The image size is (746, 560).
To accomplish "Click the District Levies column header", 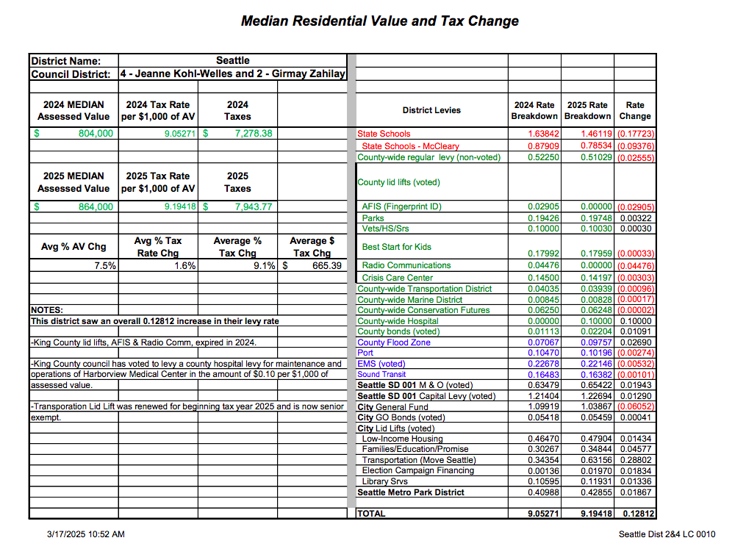I will tap(431, 110).
